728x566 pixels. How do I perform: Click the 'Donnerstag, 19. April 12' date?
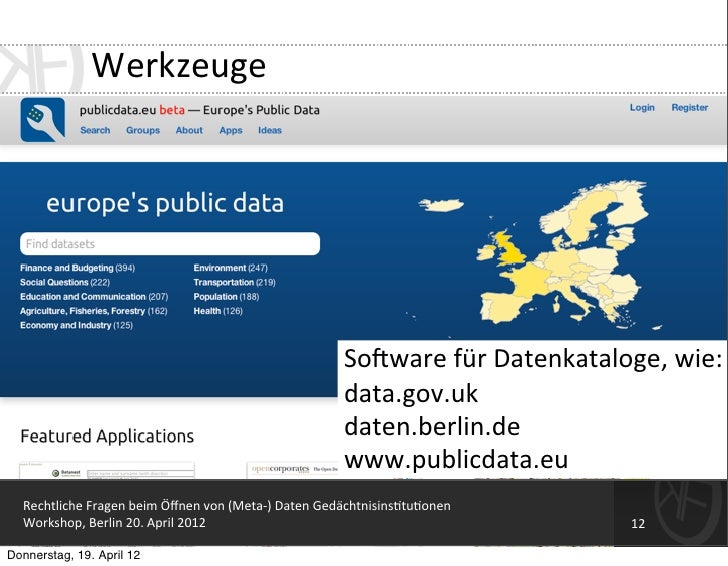pyautogui.click(x=73, y=555)
